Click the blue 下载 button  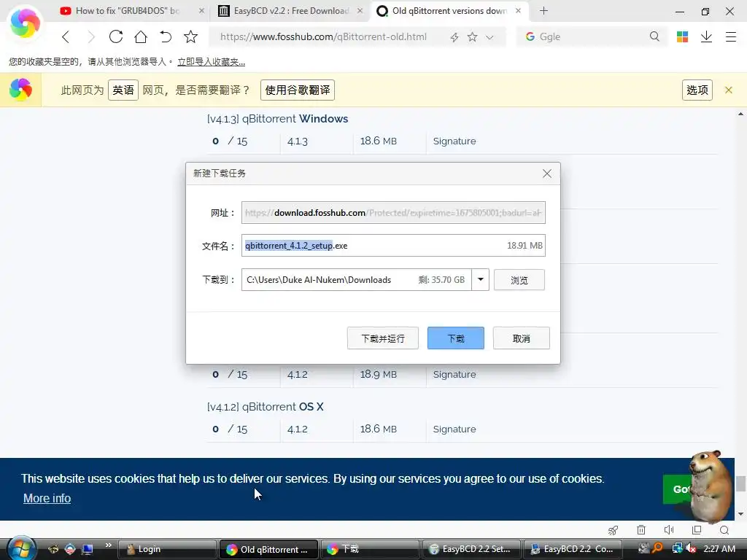tap(455, 338)
